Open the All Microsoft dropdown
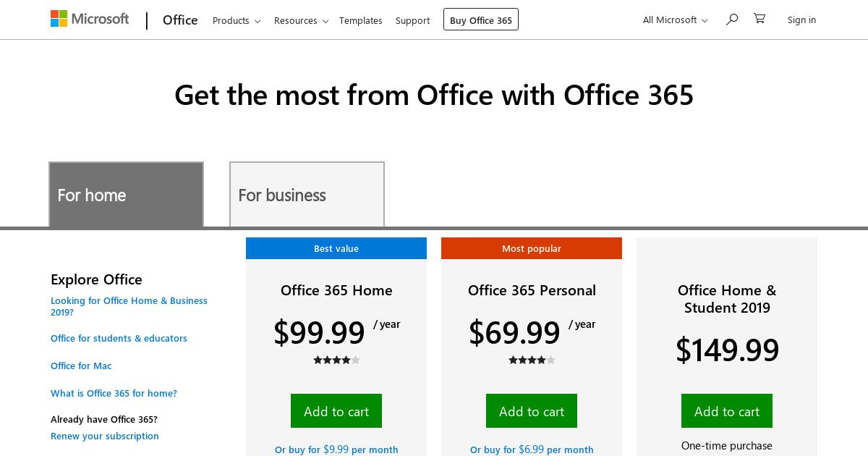Image resolution: width=868 pixels, height=456 pixels. click(676, 20)
